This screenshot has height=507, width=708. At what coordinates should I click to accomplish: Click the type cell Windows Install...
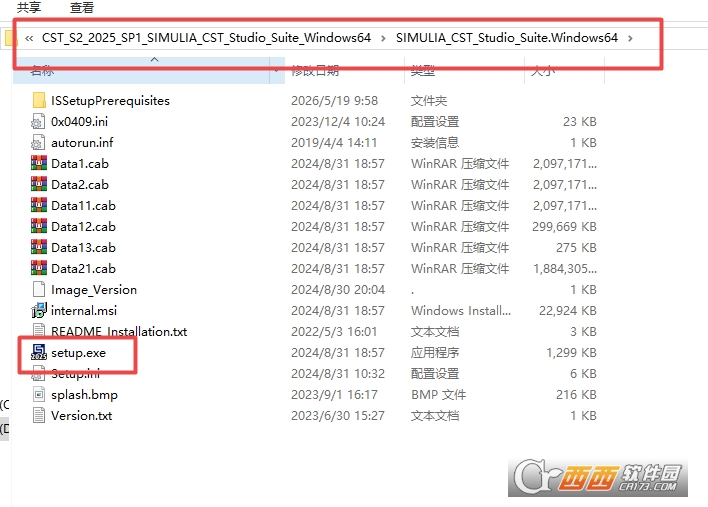coord(461,310)
